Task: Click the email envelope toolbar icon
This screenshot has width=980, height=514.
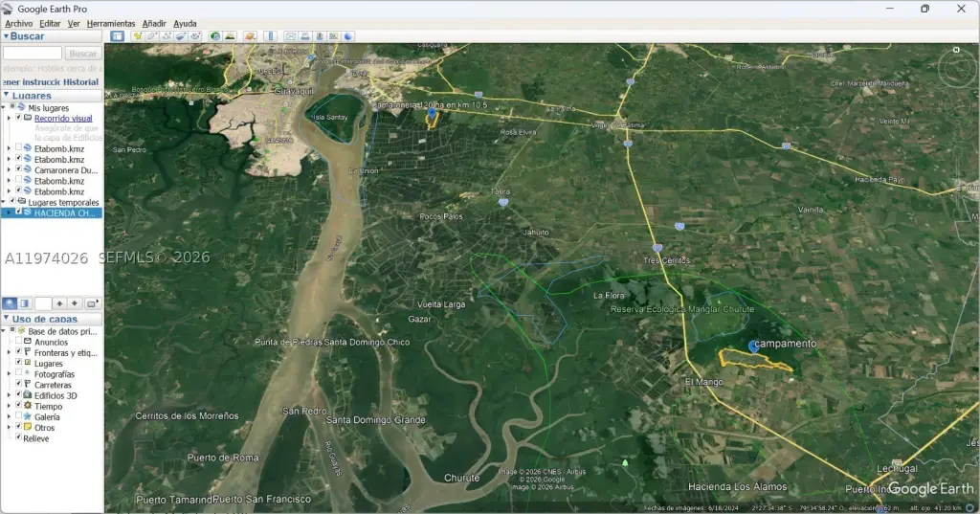Action: 291,36
